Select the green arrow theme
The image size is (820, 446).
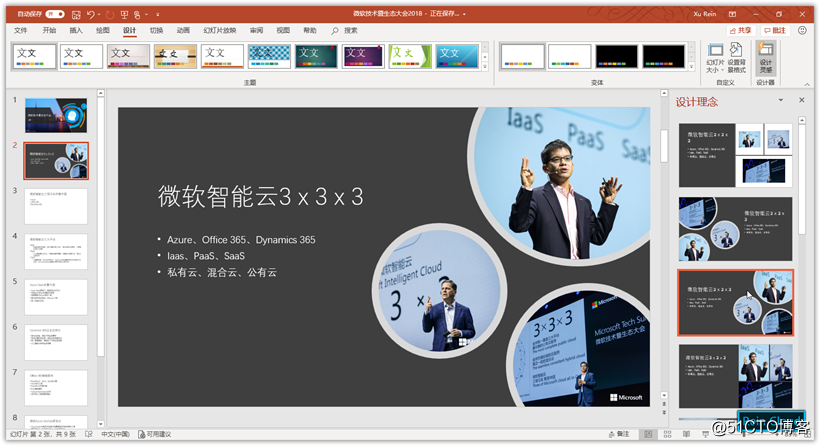click(x=411, y=56)
